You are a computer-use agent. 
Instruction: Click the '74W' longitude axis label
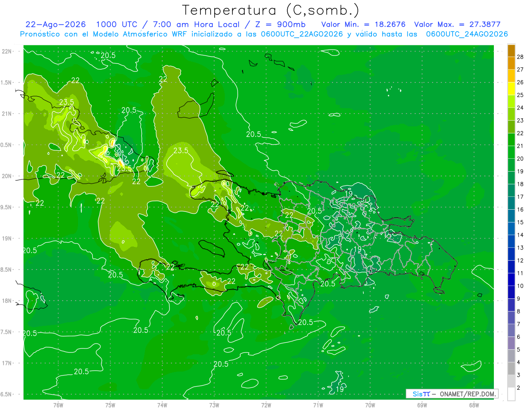(162, 405)
